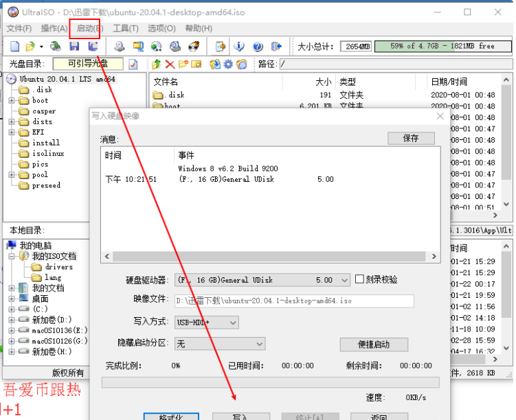Select the preseed folder in tree
This screenshot has height=420, width=516.
pyautogui.click(x=46, y=185)
